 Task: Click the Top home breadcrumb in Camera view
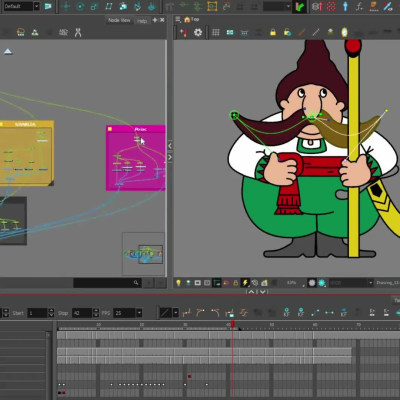pos(192,20)
